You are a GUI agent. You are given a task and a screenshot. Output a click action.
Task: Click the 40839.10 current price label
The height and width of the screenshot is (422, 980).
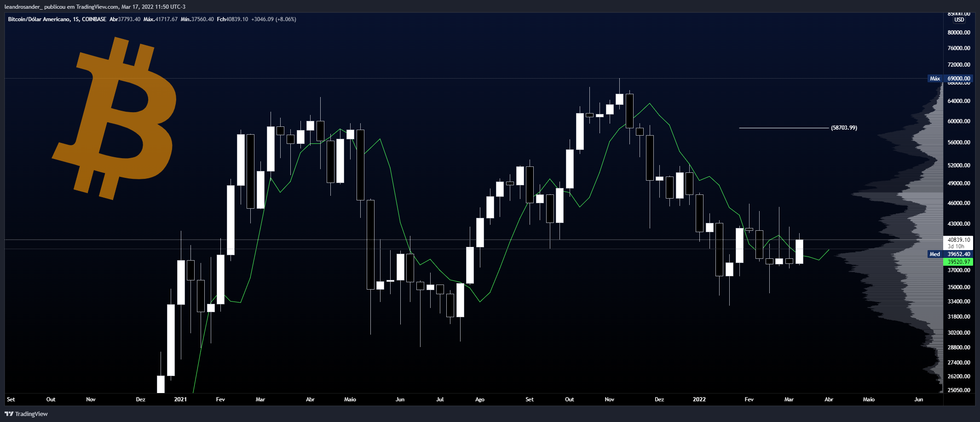pos(959,240)
